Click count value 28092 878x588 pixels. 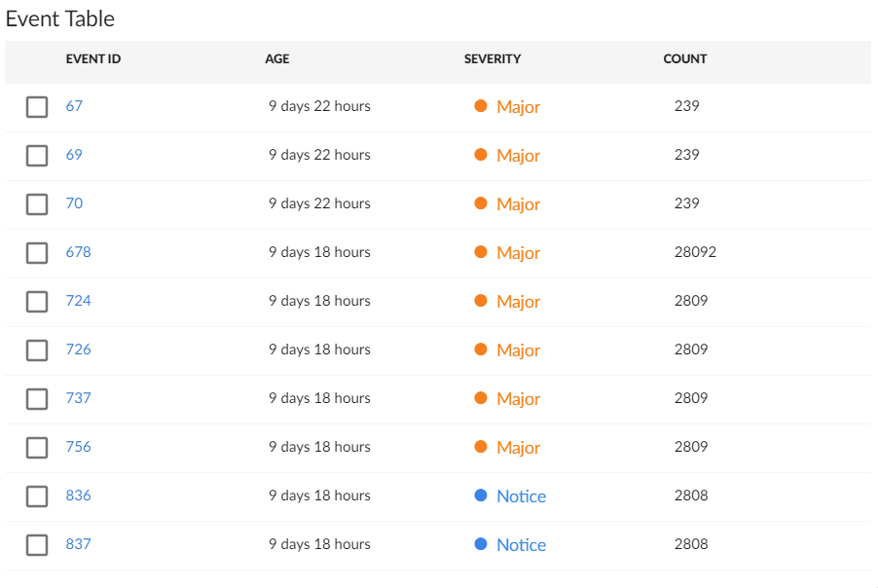pyautogui.click(x=695, y=252)
